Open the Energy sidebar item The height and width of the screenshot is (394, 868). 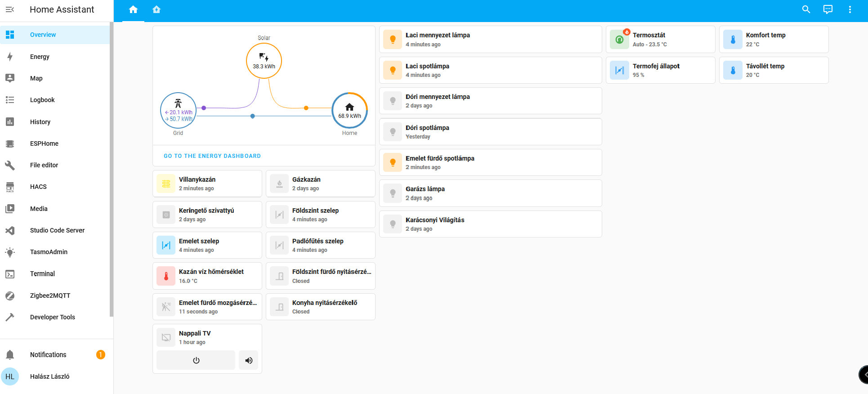click(x=40, y=57)
